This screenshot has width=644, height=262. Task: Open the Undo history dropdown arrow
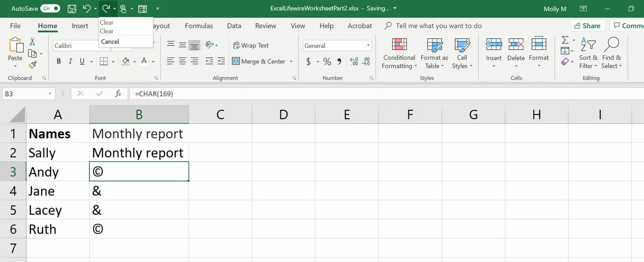point(95,9)
